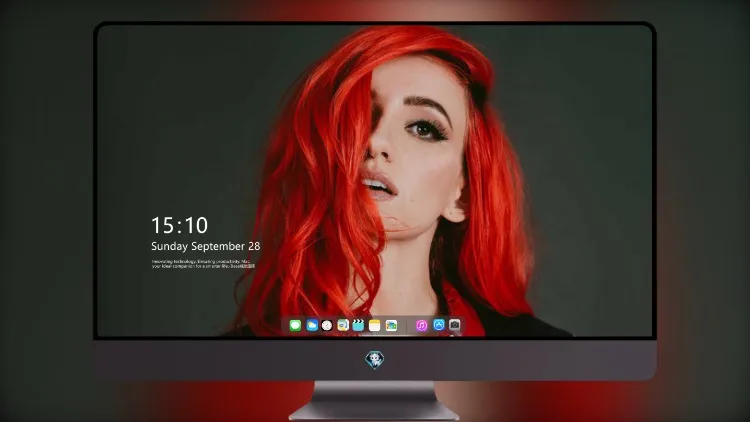Click the woman's visible eye on wallpaper
The width and height of the screenshot is (750, 422).
(425, 129)
